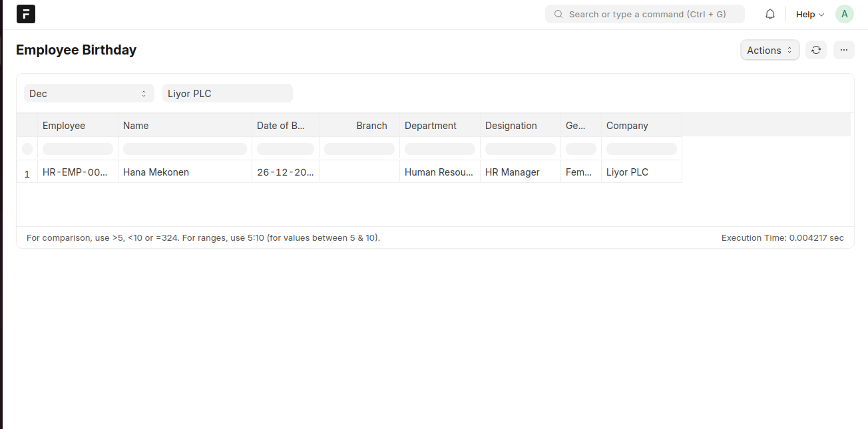Click the refresh report icon
This screenshot has height=429, width=868.
pos(816,50)
